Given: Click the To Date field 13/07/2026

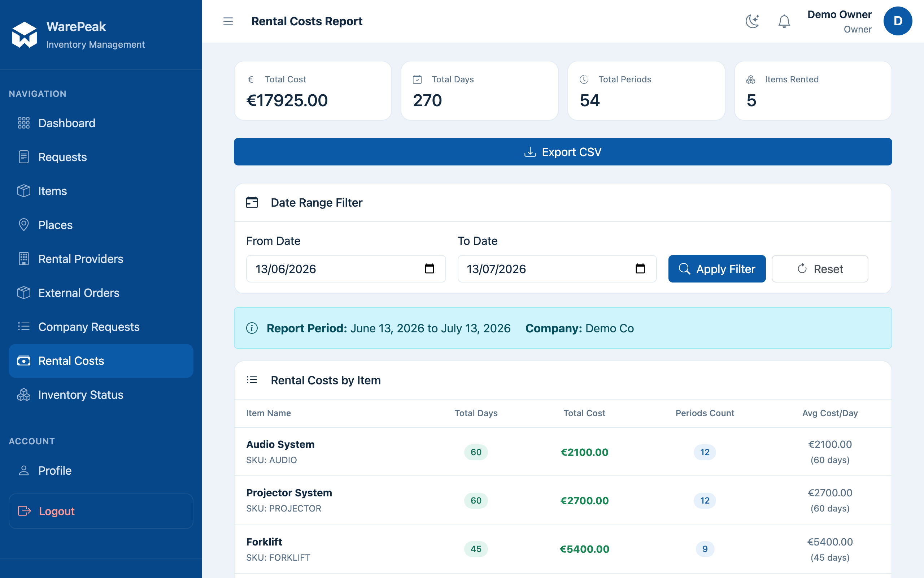Looking at the screenshot, I should (557, 269).
